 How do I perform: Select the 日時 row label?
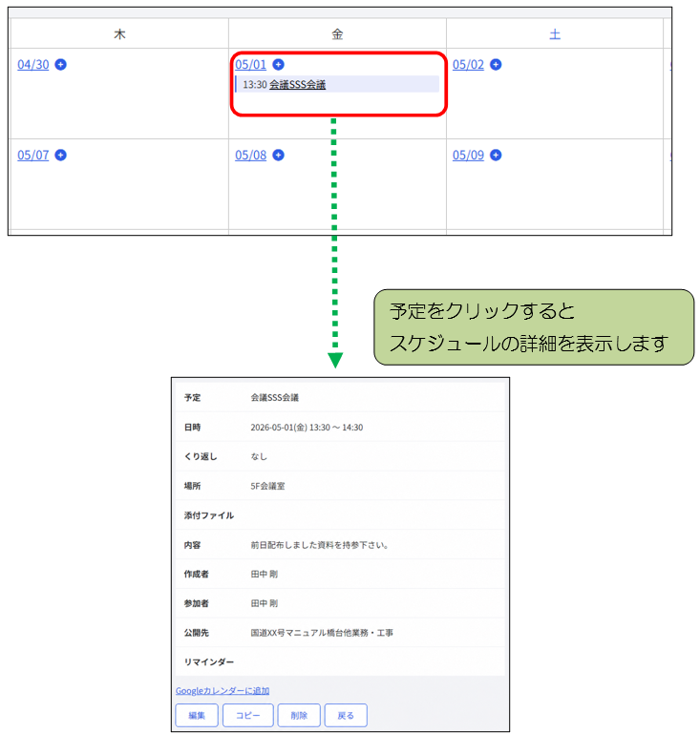pyautogui.click(x=193, y=428)
